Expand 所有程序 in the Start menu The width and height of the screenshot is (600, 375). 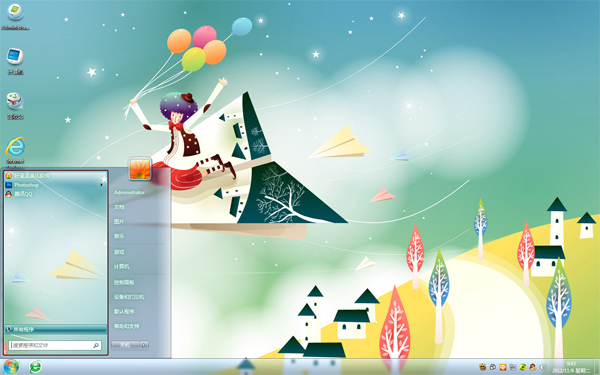coord(55,329)
